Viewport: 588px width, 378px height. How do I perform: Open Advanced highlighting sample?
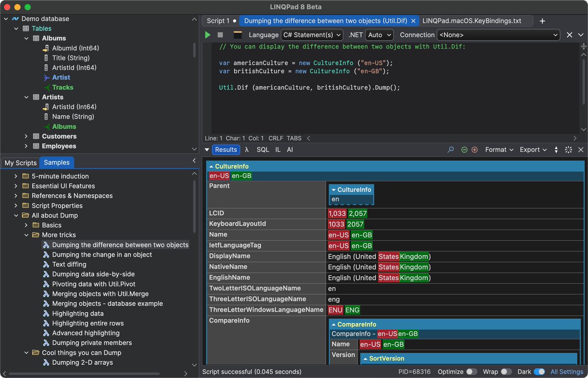86,333
